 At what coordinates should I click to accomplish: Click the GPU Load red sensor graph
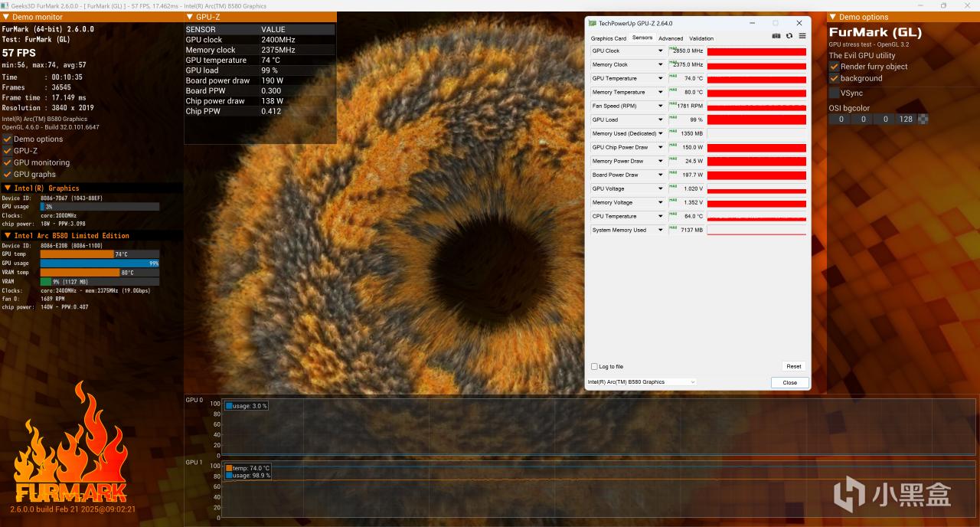tap(756, 119)
